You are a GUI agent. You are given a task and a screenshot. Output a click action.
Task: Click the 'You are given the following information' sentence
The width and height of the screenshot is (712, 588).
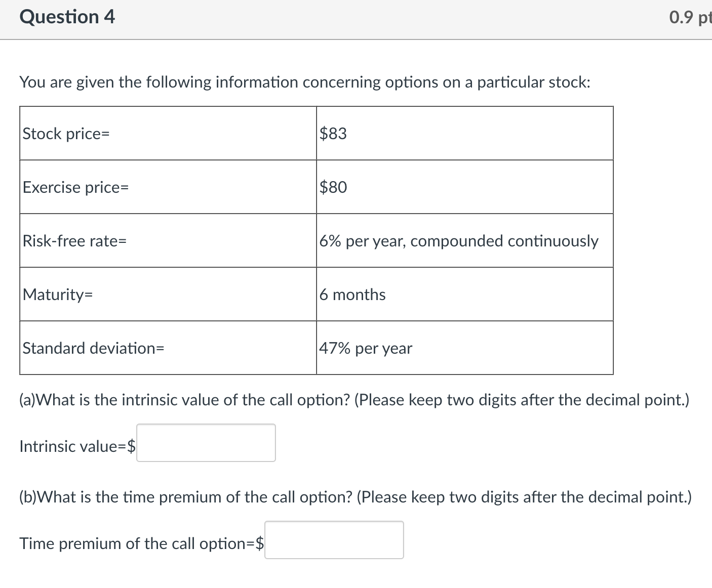click(304, 82)
